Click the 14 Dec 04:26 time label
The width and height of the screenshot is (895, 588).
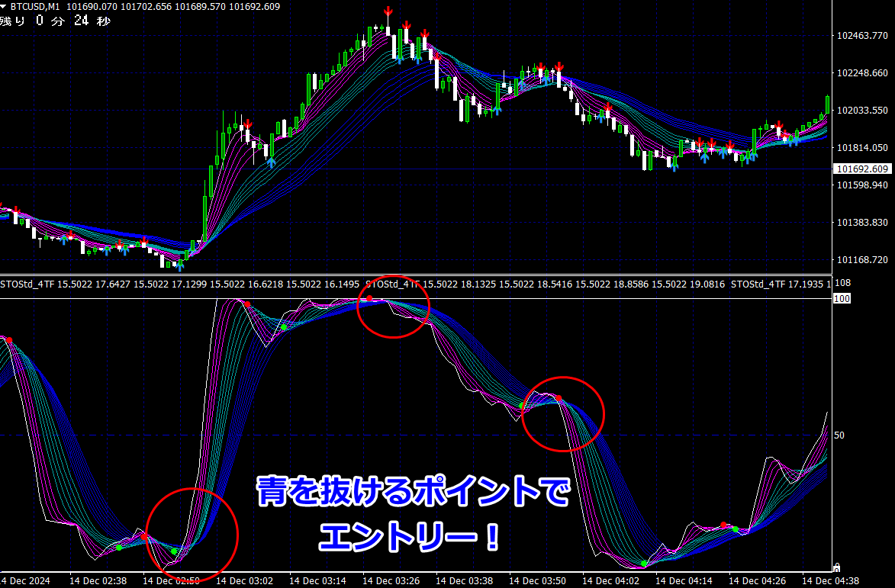point(758,581)
